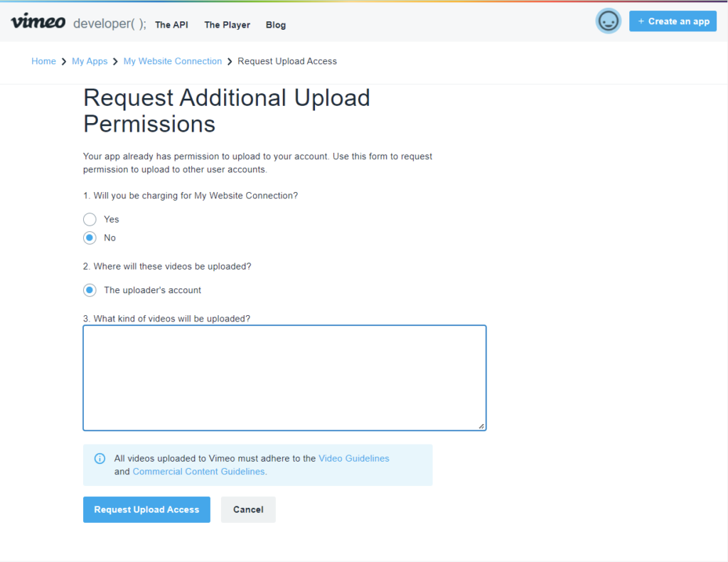This screenshot has height=562, width=728.
Task: Open My Website Connection breadcrumb link
Action: coord(173,61)
